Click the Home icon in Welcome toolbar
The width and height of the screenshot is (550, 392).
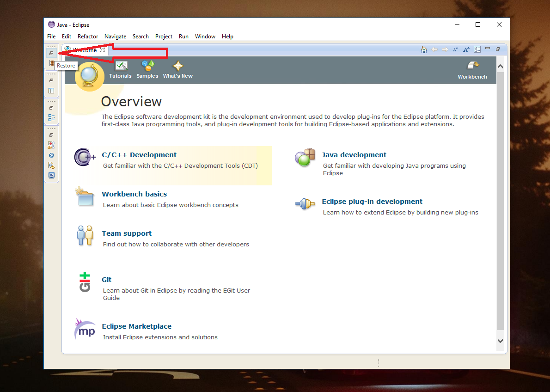(x=424, y=49)
